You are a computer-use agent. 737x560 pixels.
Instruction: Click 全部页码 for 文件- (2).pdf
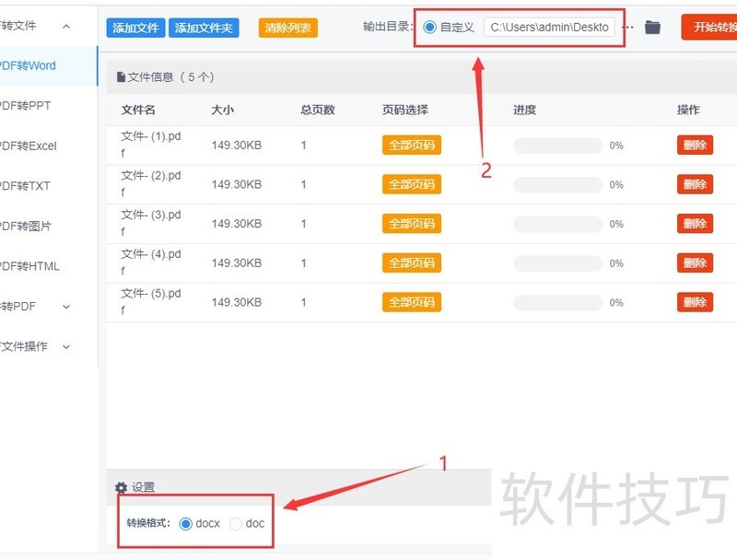[x=412, y=184]
